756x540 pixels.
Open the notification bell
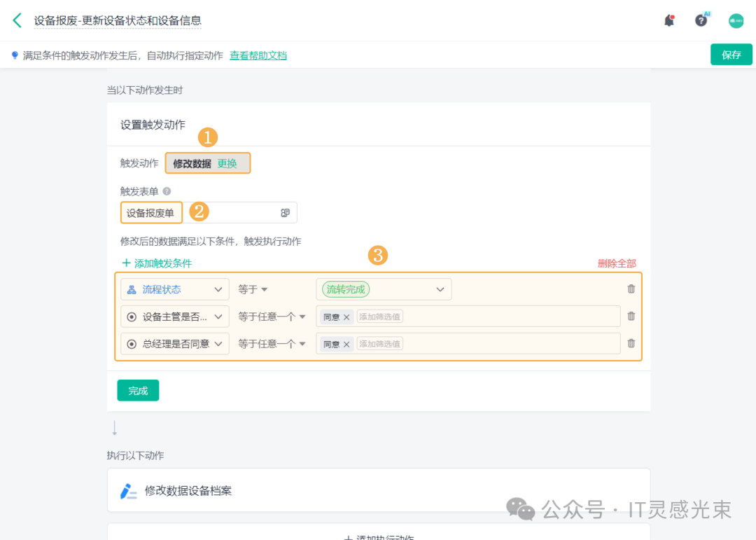point(669,20)
